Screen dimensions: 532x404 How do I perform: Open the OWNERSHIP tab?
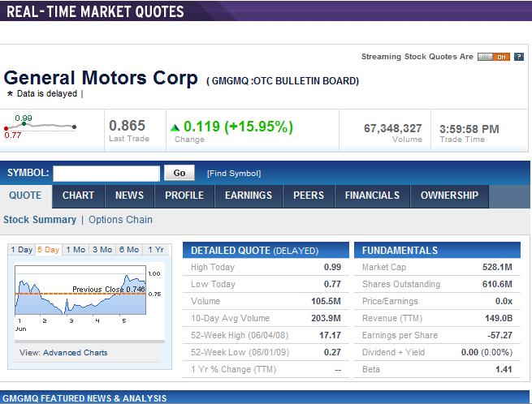point(449,196)
